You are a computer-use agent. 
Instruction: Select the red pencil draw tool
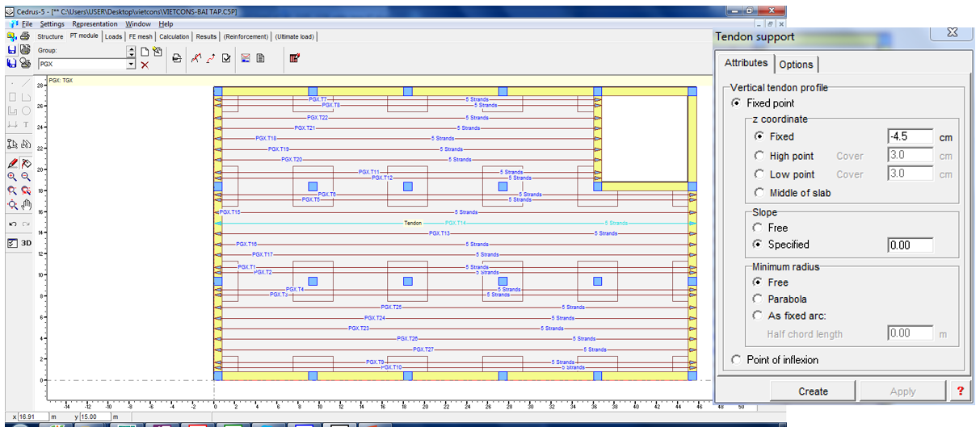(x=13, y=163)
